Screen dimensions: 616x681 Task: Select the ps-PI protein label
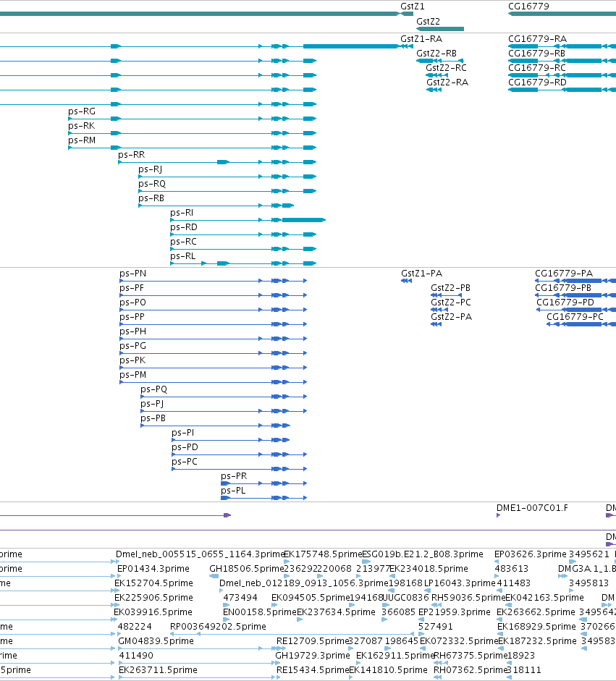click(183, 433)
